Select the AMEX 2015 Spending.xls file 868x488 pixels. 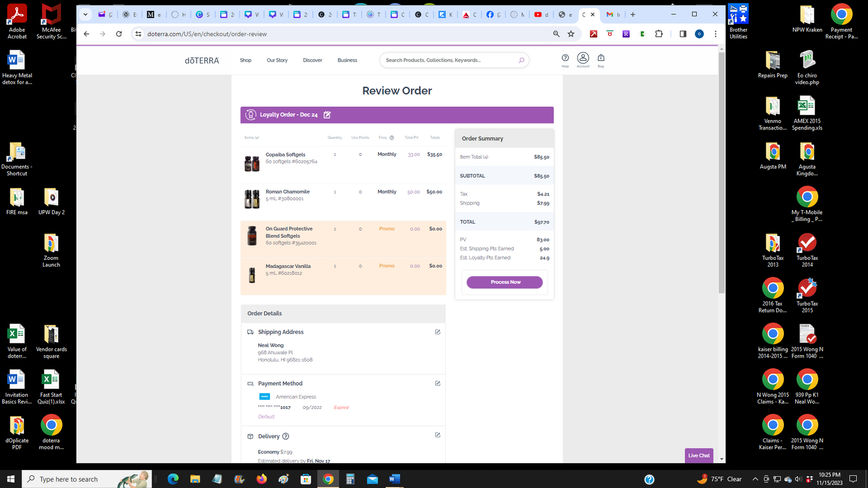tap(807, 114)
